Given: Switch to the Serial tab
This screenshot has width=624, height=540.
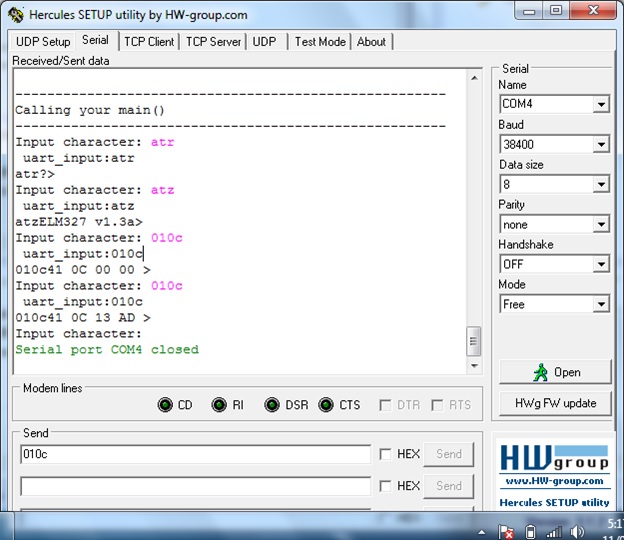Looking at the screenshot, I should pyautogui.click(x=96, y=40).
